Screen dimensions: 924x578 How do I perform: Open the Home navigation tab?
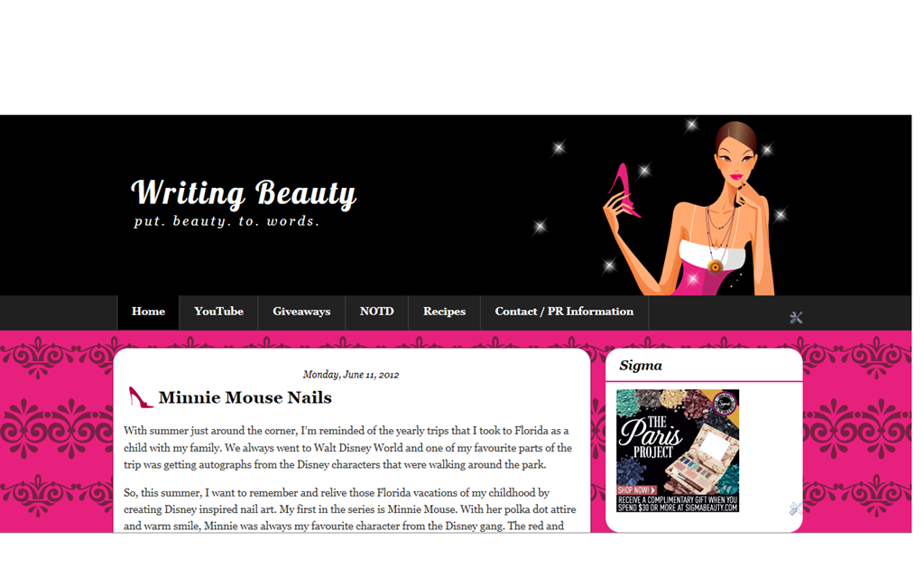pyautogui.click(x=149, y=312)
